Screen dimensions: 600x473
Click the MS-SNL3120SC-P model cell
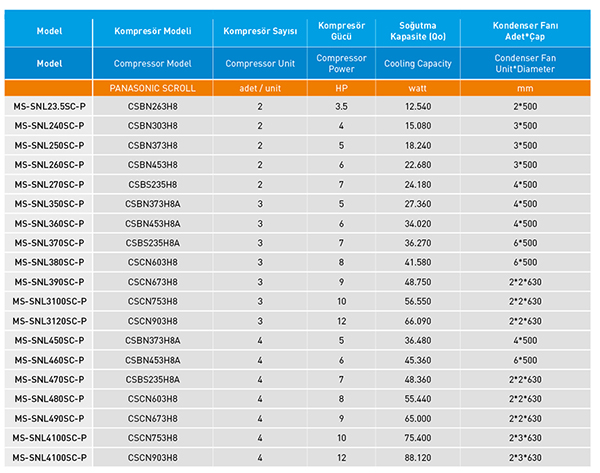[x=49, y=321]
